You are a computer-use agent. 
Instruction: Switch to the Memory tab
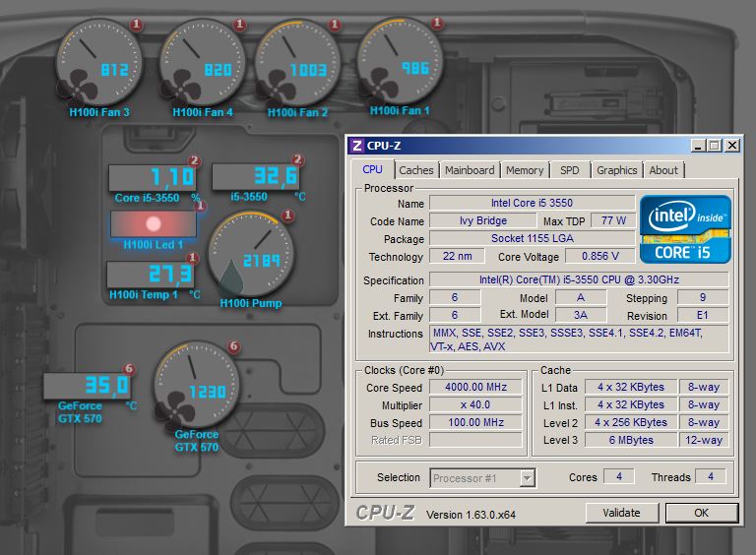click(x=525, y=170)
